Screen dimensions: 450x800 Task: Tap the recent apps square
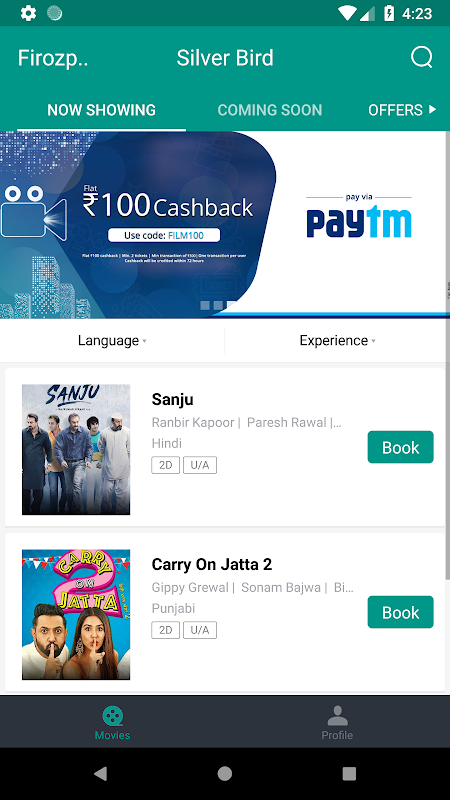tap(349, 773)
